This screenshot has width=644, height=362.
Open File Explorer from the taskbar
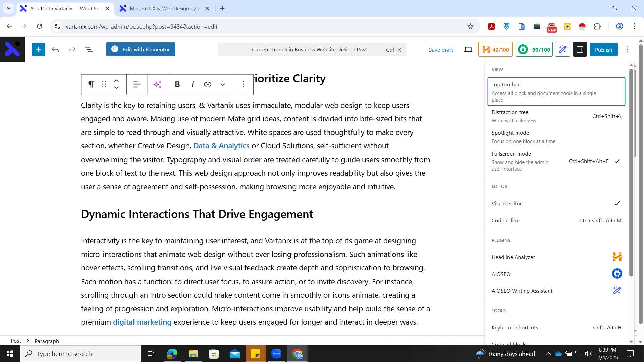click(193, 354)
